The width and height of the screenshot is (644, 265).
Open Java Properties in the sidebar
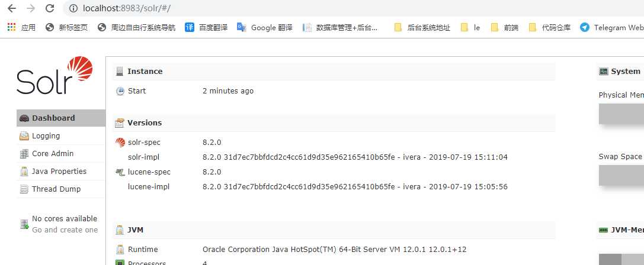[x=61, y=172]
